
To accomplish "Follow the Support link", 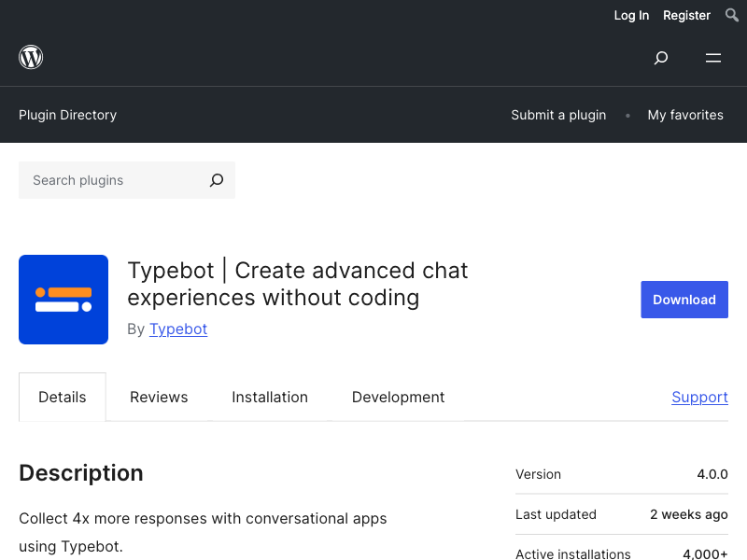I will (699, 397).
